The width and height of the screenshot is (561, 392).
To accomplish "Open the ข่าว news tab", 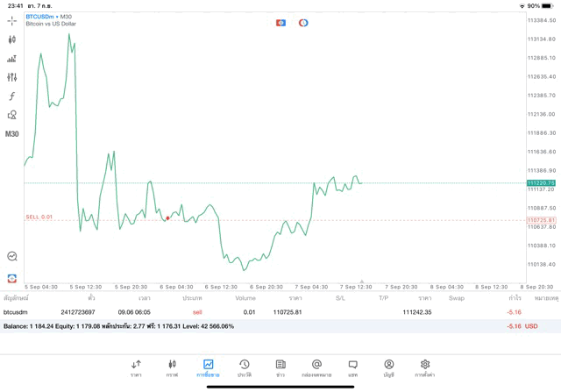I will [280, 367].
